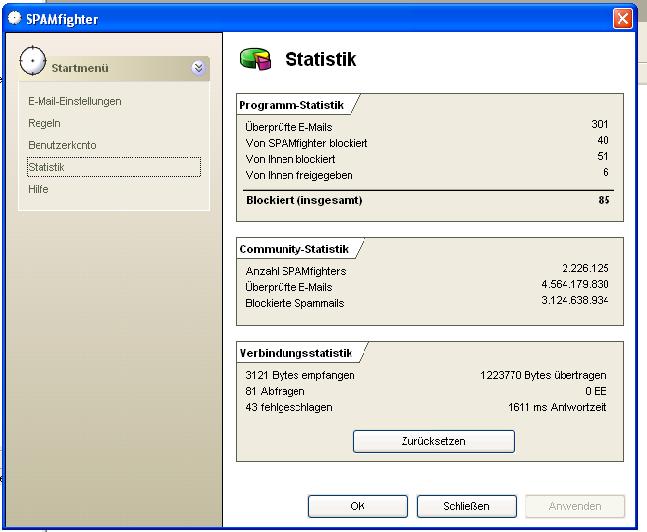
Task: Click the Statistik pie chart icon
Action: (256, 59)
